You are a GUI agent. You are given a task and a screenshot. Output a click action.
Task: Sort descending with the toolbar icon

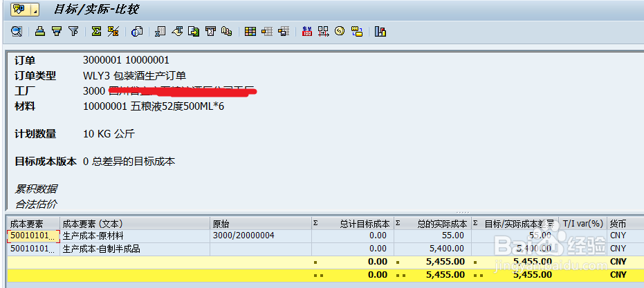point(57,31)
